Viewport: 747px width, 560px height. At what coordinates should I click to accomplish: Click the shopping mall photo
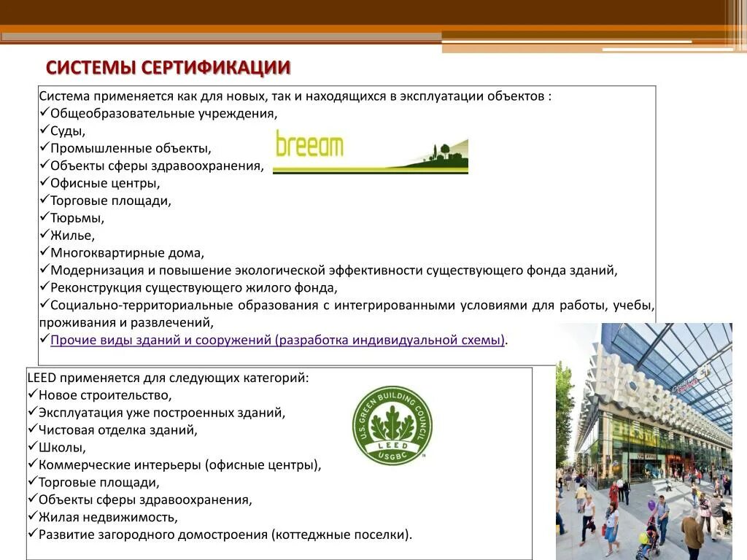click(643, 441)
